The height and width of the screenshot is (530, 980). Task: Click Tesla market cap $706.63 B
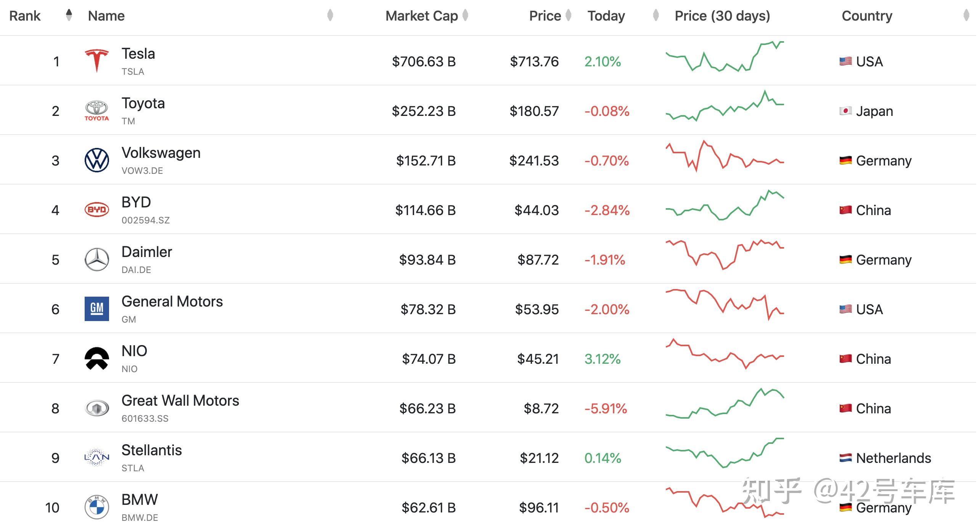click(424, 61)
